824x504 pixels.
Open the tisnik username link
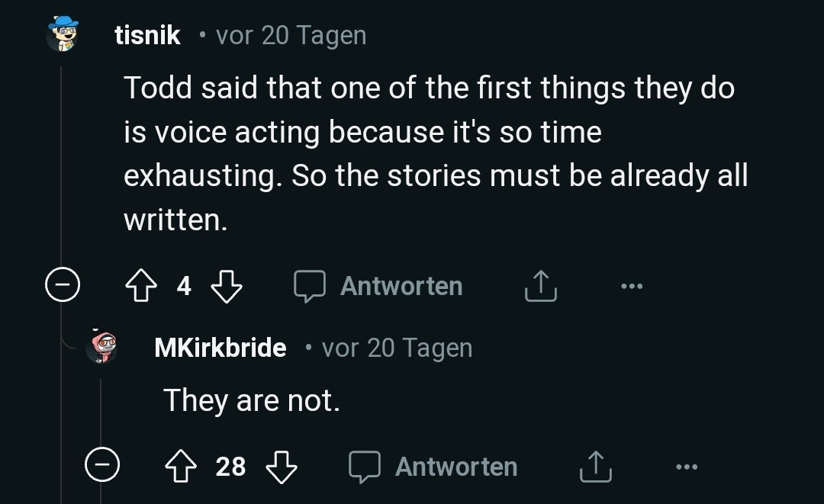(x=147, y=35)
